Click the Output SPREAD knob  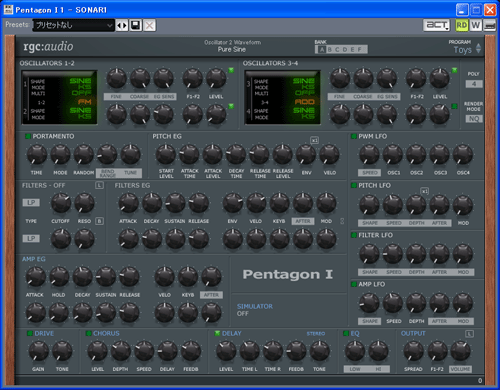[x=413, y=351]
